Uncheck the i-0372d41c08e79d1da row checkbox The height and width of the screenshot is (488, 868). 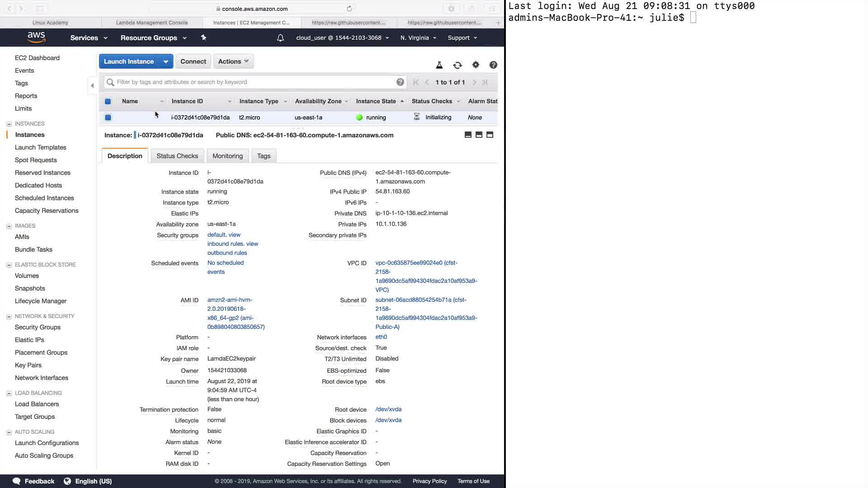(x=108, y=117)
